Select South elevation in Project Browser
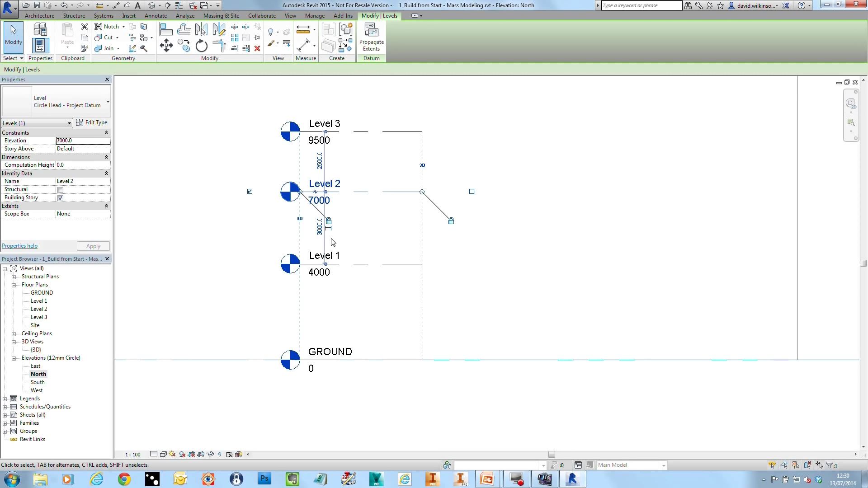 [x=38, y=382]
